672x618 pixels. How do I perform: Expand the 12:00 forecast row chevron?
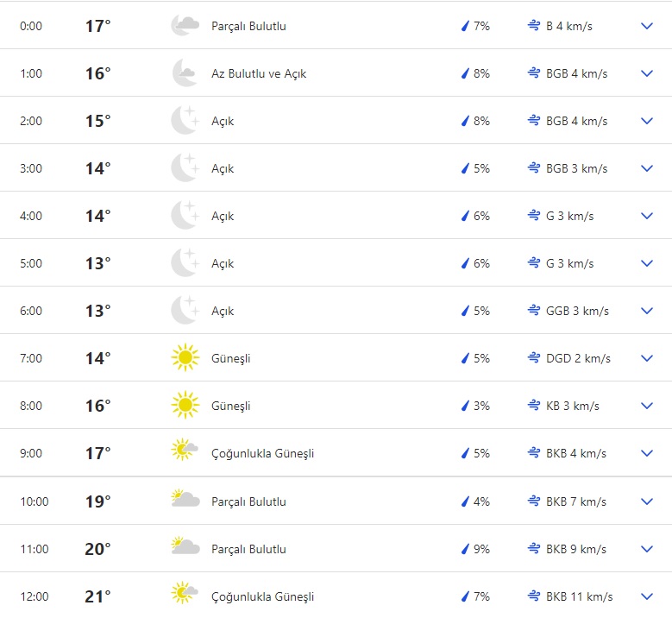coord(647,596)
